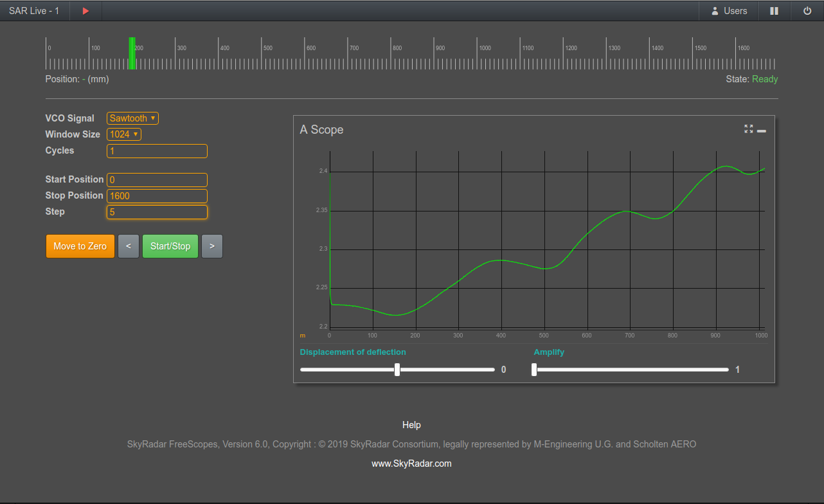Expand A Scope to fullscreen

point(748,129)
